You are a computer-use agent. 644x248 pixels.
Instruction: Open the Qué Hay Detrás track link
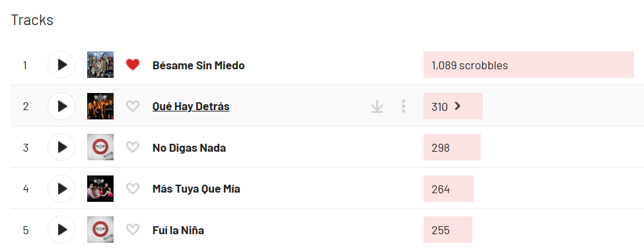191,107
